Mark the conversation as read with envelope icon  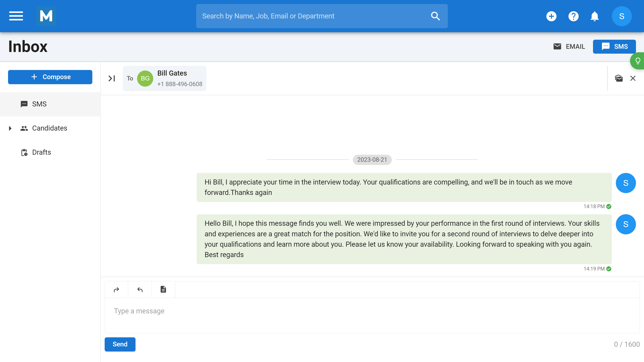(x=619, y=78)
